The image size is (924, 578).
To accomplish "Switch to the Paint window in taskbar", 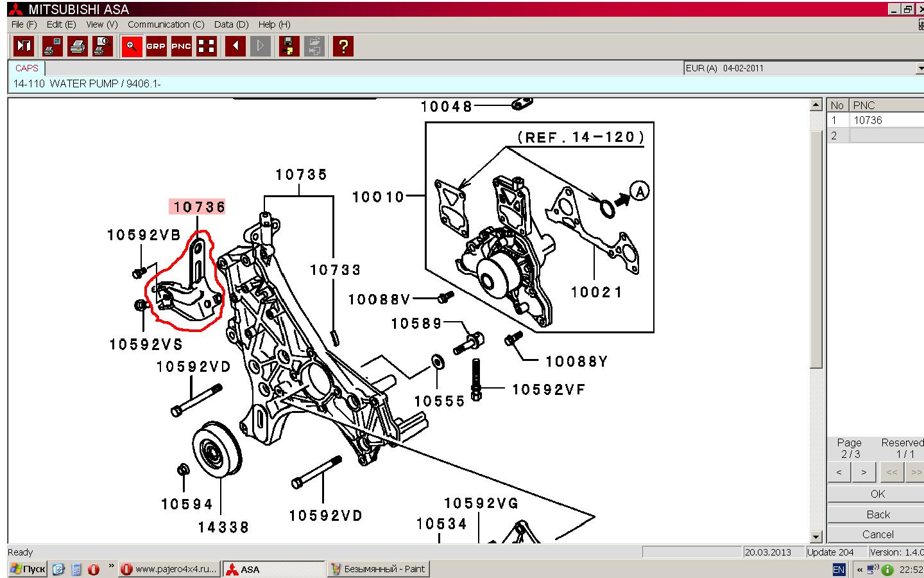I will (378, 569).
